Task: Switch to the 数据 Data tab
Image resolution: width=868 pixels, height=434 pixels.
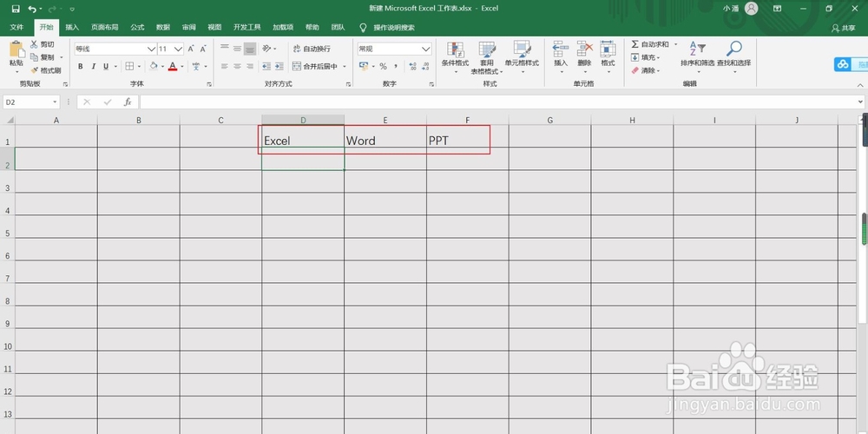Action: (163, 27)
